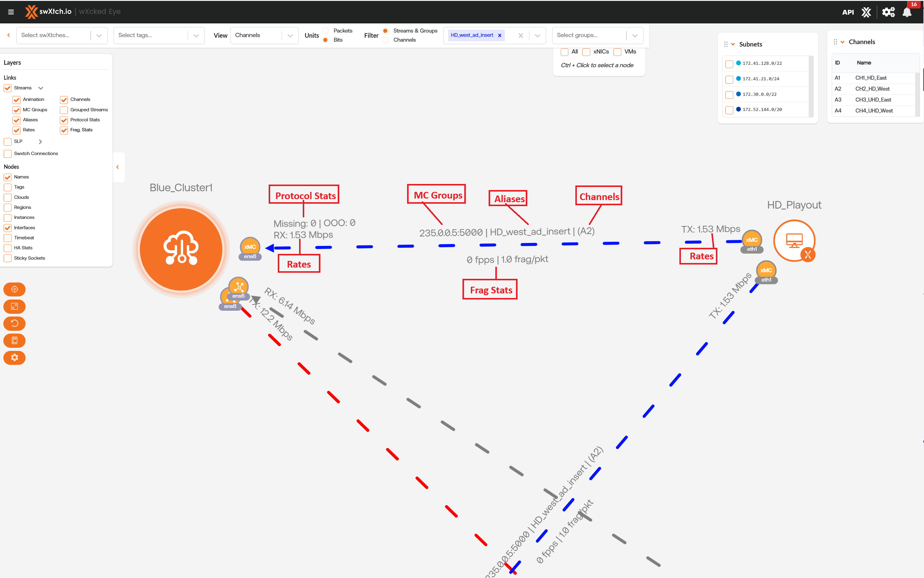This screenshot has height=578, width=924.
Task: Open the hamburger menu
Action: click(x=11, y=12)
